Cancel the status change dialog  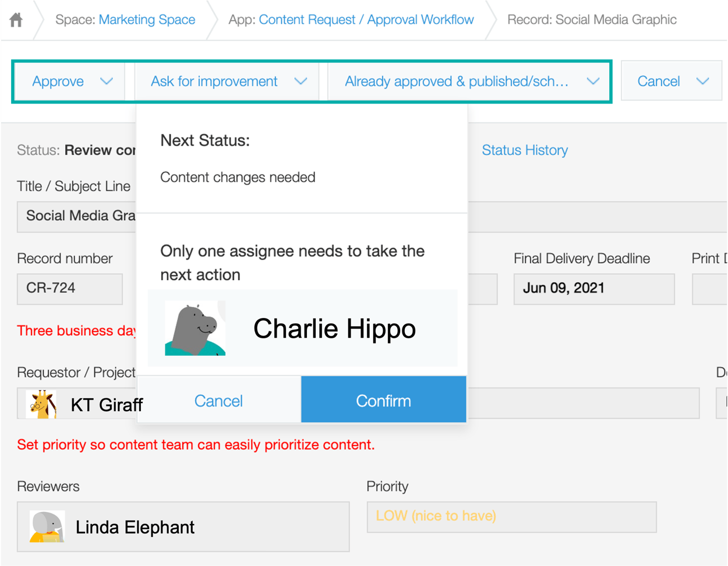[218, 401]
